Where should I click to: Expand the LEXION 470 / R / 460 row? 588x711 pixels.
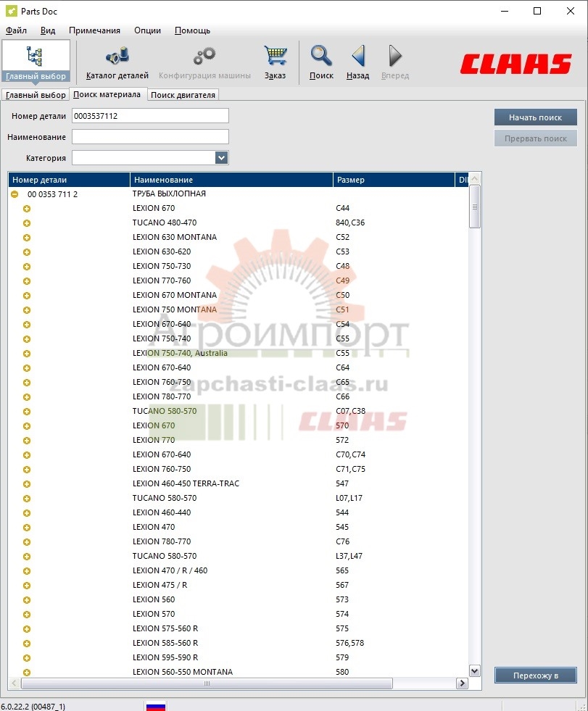(x=27, y=571)
